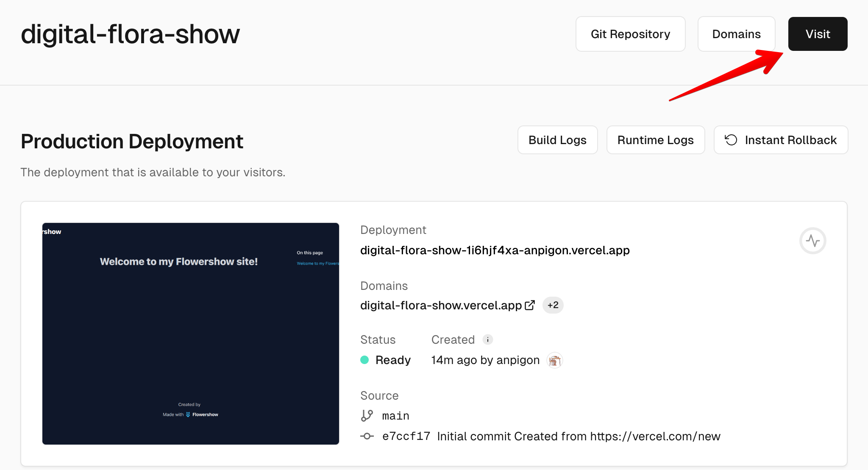868x470 pixels.
Task: Click the green Ready status dot
Action: pos(364,360)
